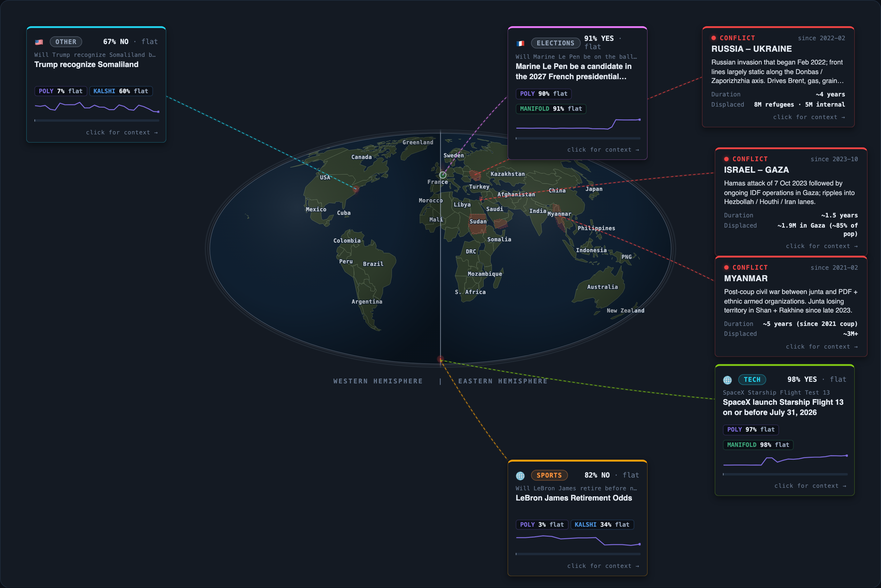Screen dimensions: 881x588
Task: Click the MANIFOLD 91% flat chip
Action: click(x=551, y=109)
